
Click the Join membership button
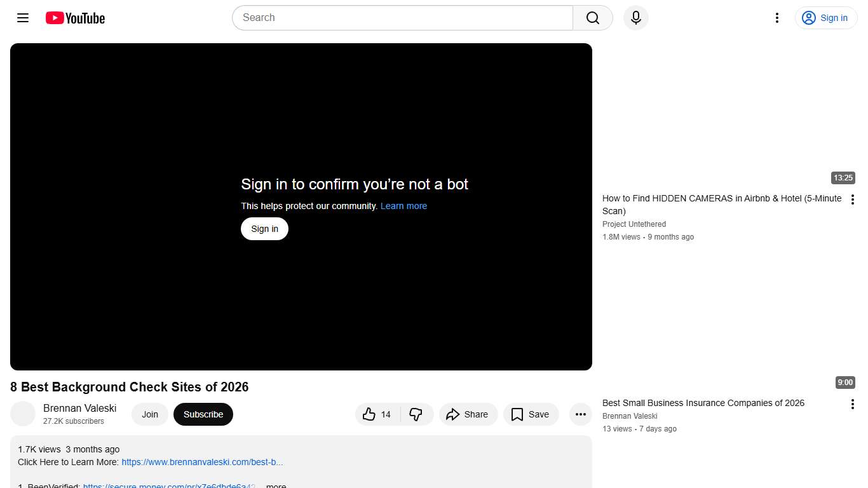[x=149, y=414]
